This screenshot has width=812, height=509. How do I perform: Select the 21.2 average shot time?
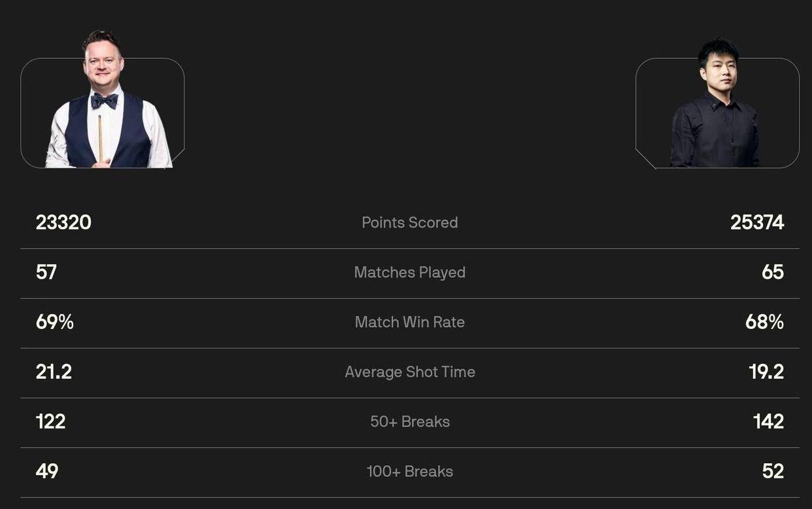pyautogui.click(x=54, y=372)
